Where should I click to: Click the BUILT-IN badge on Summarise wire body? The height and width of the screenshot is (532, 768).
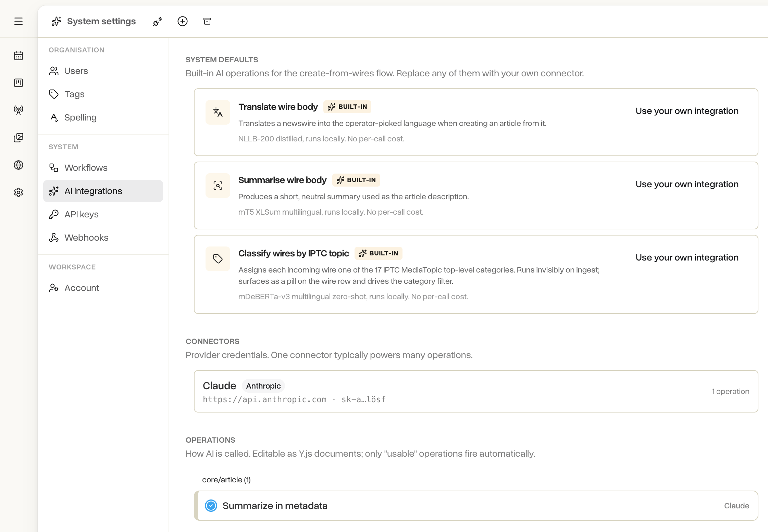pyautogui.click(x=356, y=180)
